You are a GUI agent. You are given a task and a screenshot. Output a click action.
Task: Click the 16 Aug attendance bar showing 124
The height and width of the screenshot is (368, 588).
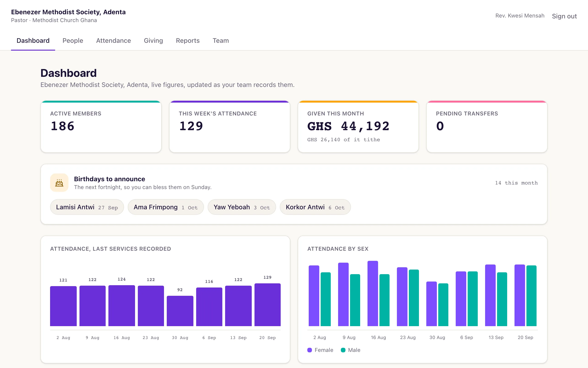click(x=122, y=306)
